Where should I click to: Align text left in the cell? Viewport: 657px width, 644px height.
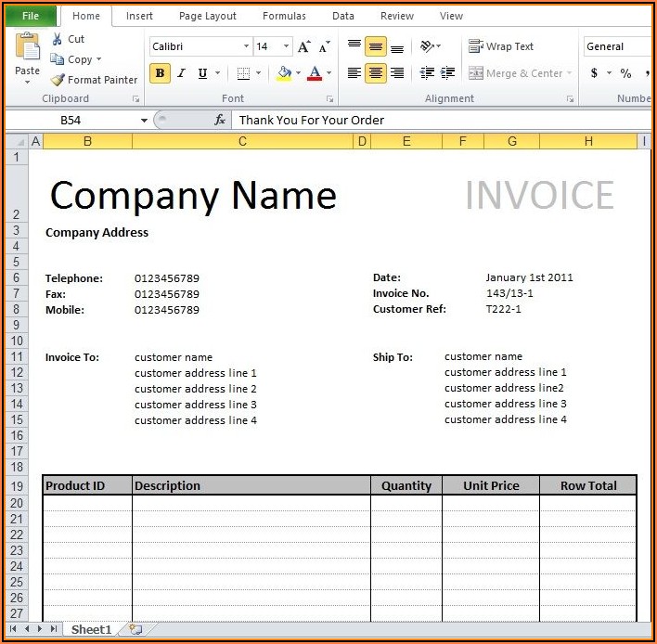(x=354, y=73)
